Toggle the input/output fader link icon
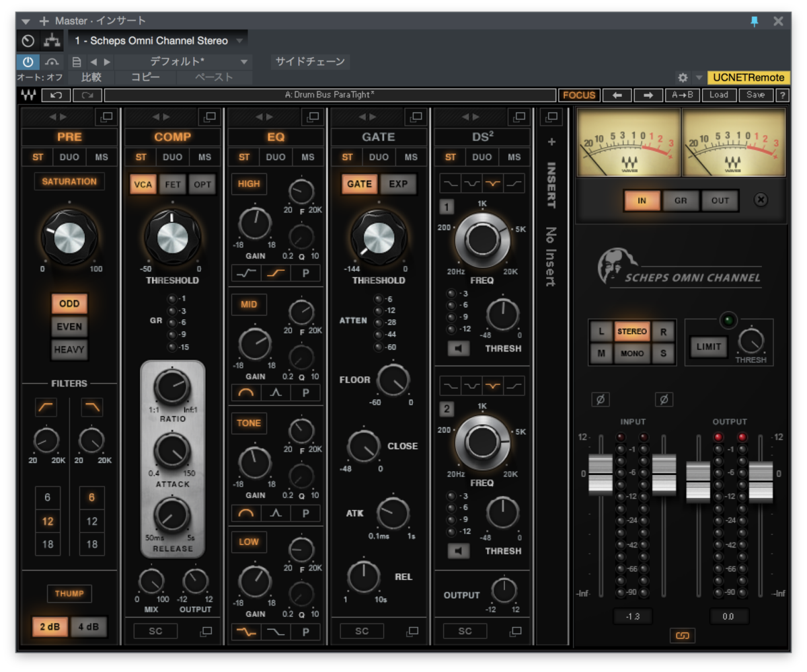807x672 pixels. 682,635
